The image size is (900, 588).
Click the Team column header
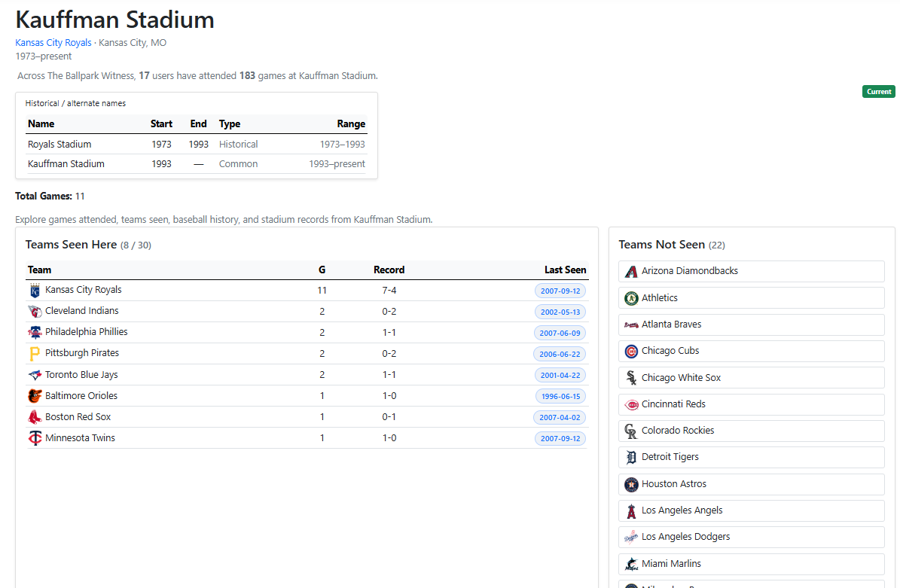coord(40,270)
